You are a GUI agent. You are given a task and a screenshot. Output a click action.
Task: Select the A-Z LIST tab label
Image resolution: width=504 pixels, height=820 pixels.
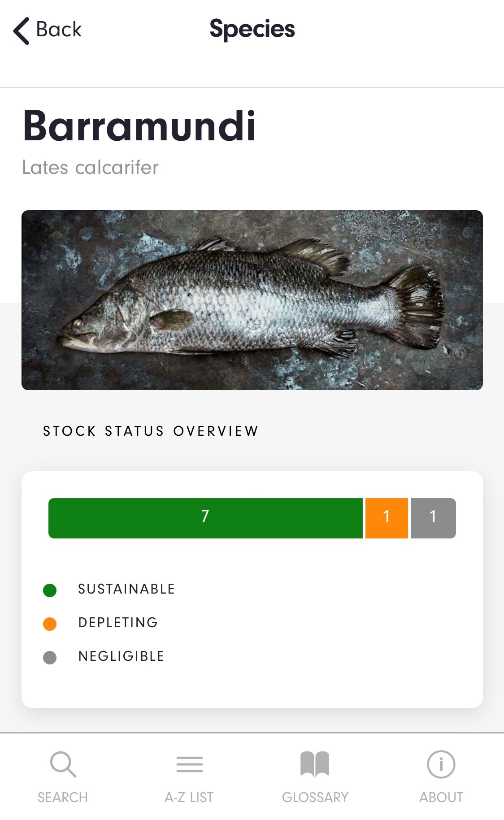[x=189, y=798]
